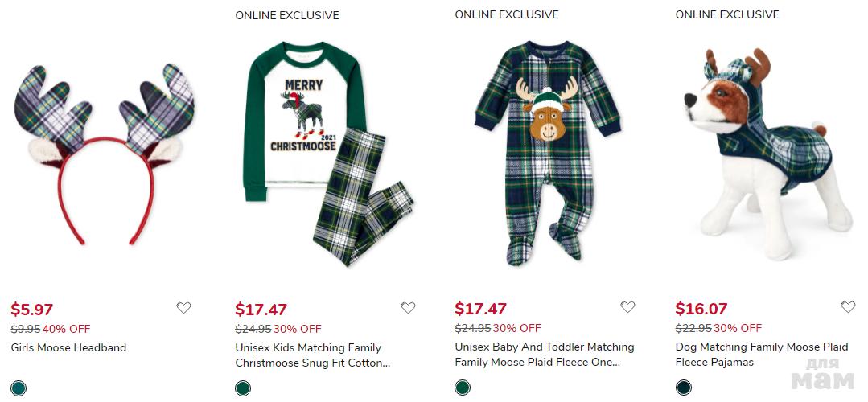Click ONLINE EXCLUSIVE label above dog pajamas

(x=727, y=14)
